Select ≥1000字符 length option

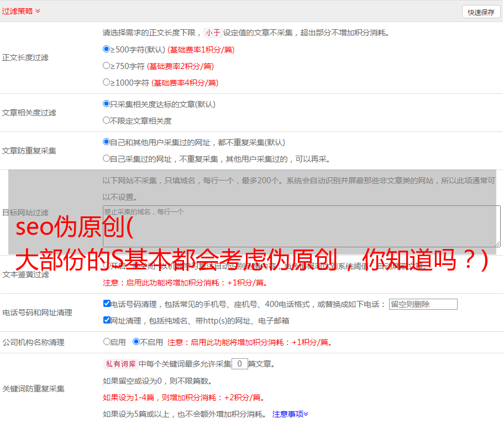tap(107, 82)
